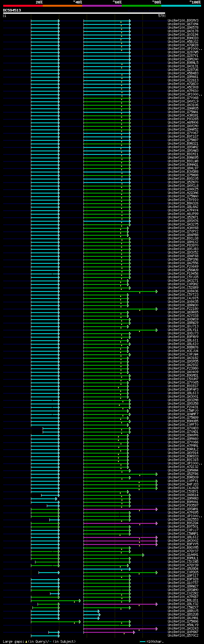Click the UniRef100_P93265 label
204x644 pixels.
[x=183, y=119]
